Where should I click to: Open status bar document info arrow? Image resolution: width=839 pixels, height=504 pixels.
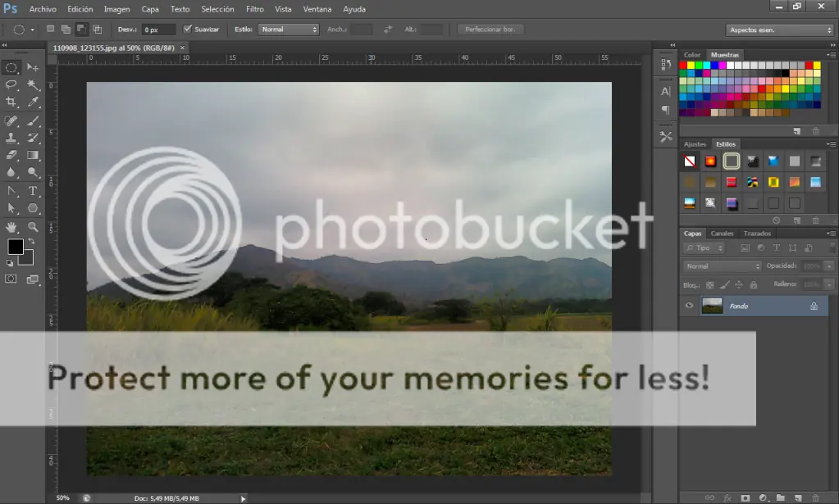(243, 498)
